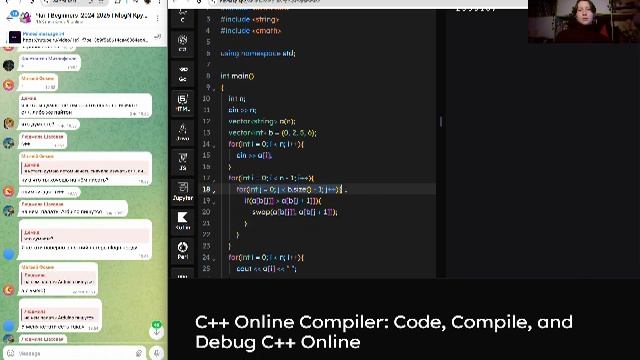The width and height of the screenshot is (640, 360).
Task: Select the Perl language icon in sidebar
Action: 182,250
